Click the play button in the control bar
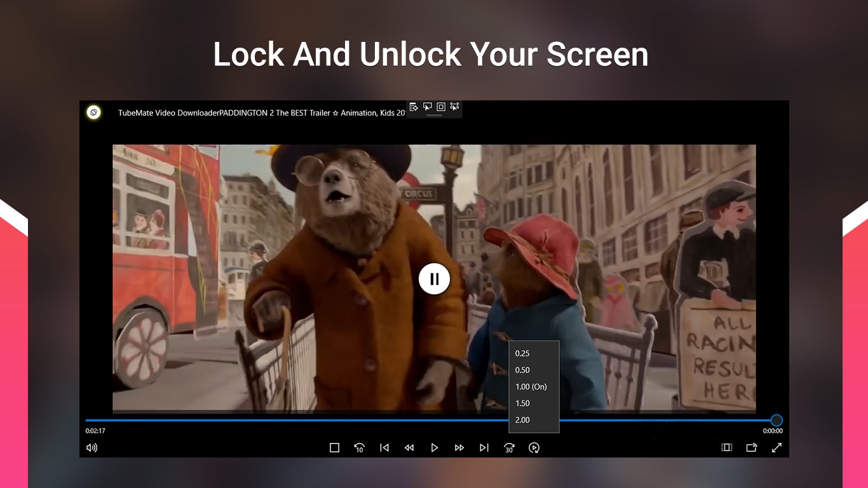 (x=435, y=448)
